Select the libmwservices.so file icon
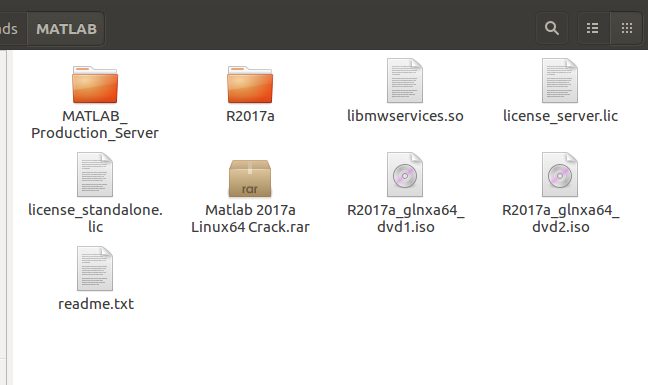 (405, 81)
